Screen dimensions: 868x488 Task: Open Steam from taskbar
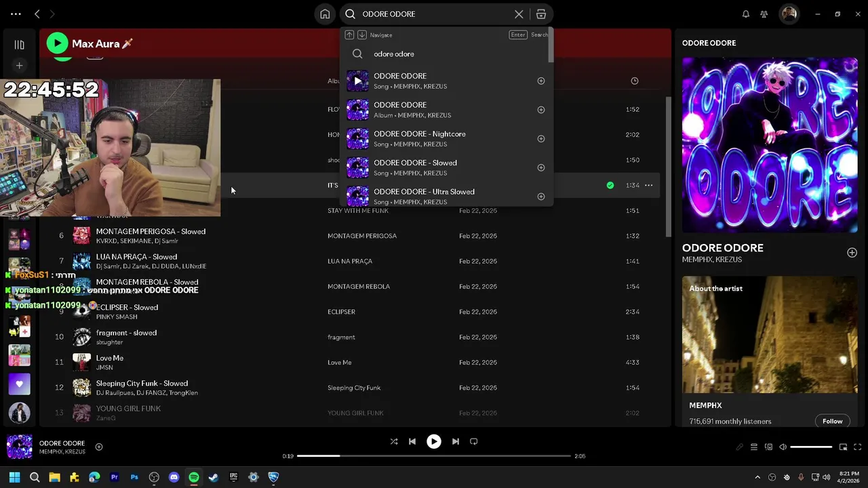(214, 477)
